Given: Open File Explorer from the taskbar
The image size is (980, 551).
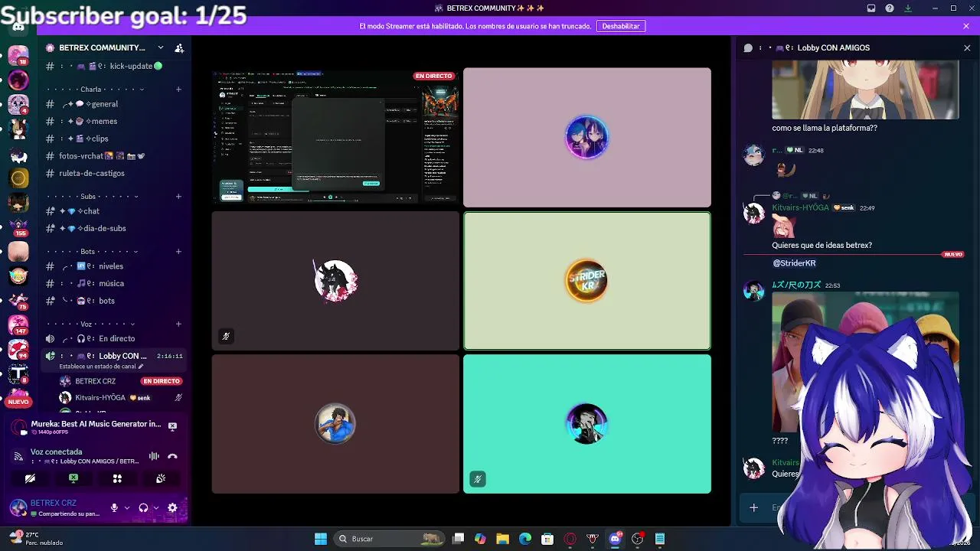Looking at the screenshot, I should (x=502, y=539).
